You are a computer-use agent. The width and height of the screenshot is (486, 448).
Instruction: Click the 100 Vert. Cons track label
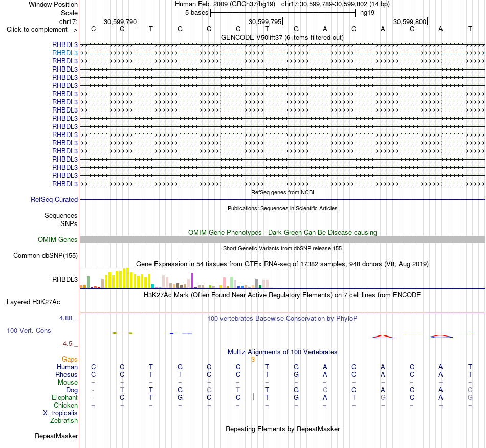29,331
